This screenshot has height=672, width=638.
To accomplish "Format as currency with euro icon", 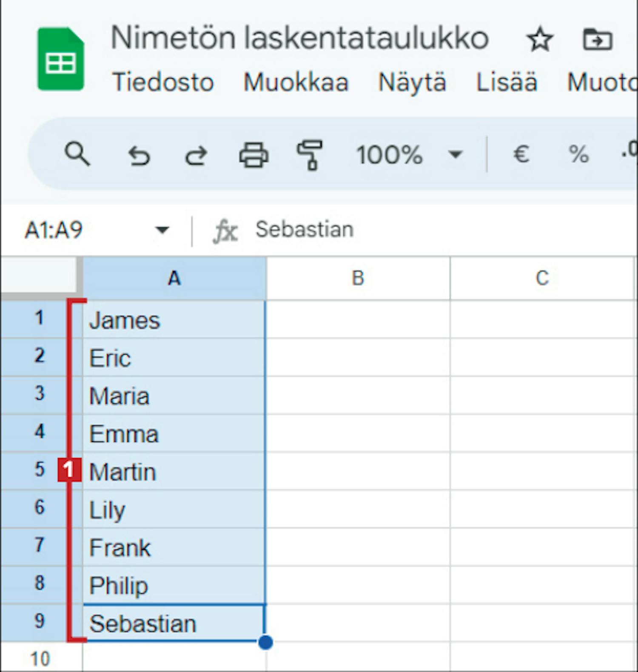I will [521, 154].
